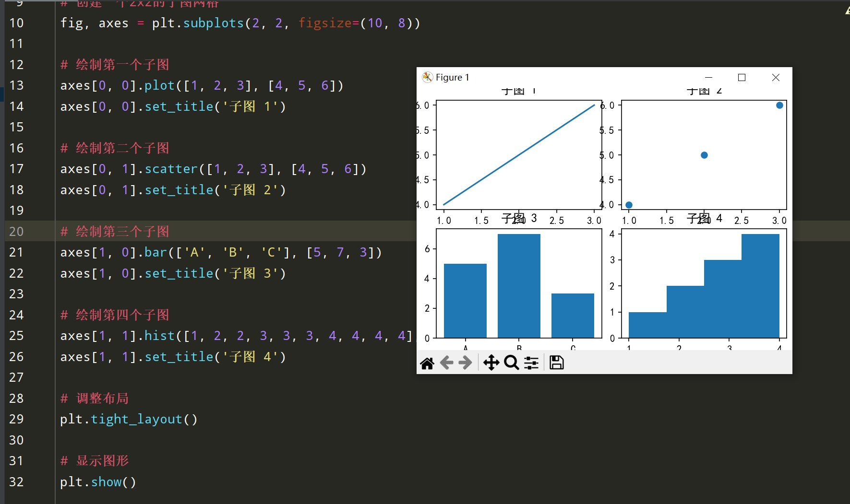Click line number 25 in the gutter
The image size is (850, 504).
coord(16,336)
